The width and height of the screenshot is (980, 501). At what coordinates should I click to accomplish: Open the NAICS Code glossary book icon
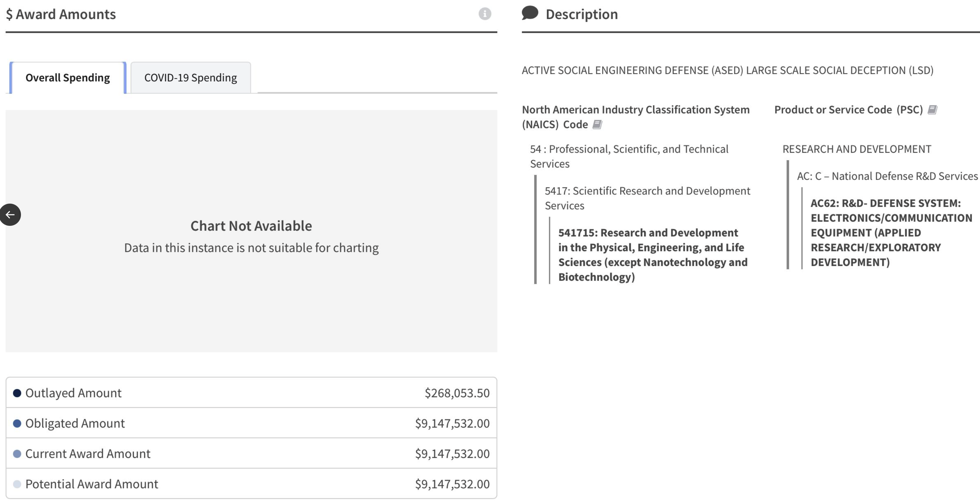597,125
